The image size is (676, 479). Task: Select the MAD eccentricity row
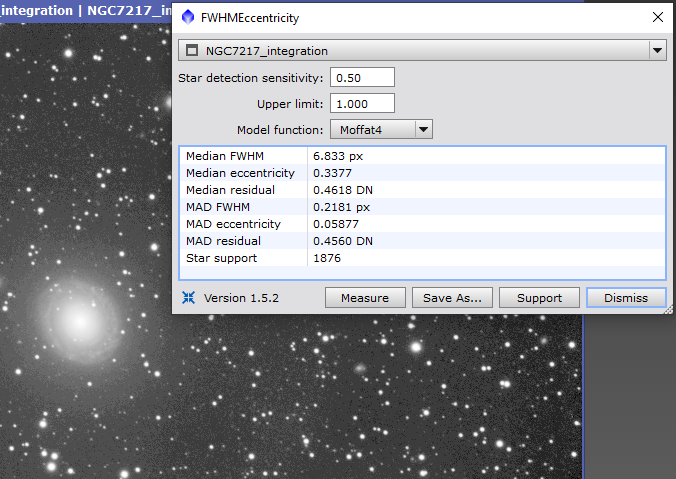point(422,224)
